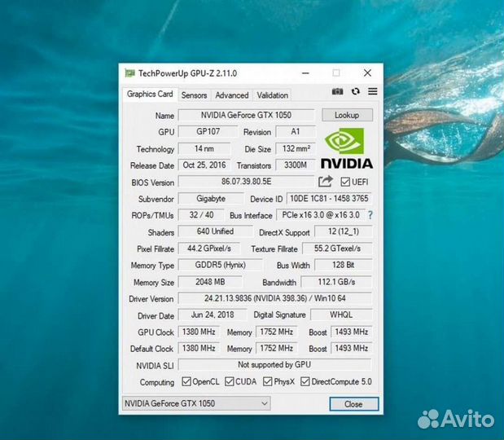Screen dimensions: 504x440
Task: Click the camera screenshot icon
Action: point(337,91)
